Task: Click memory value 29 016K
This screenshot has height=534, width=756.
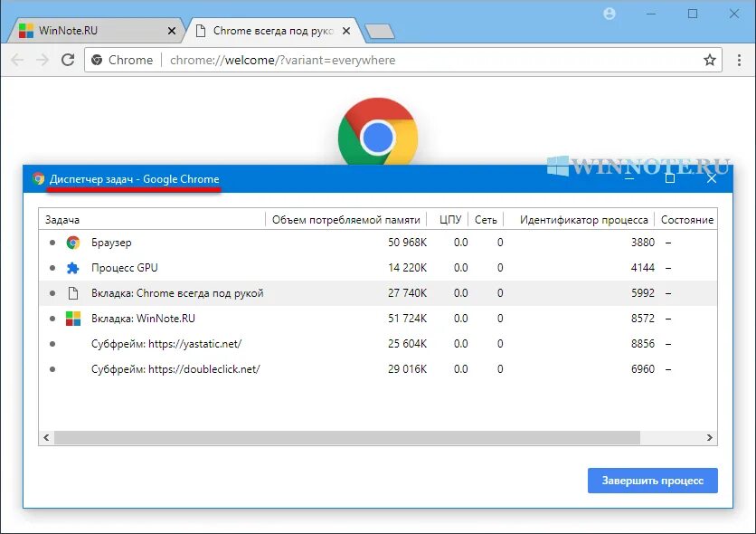Action: pyautogui.click(x=408, y=369)
